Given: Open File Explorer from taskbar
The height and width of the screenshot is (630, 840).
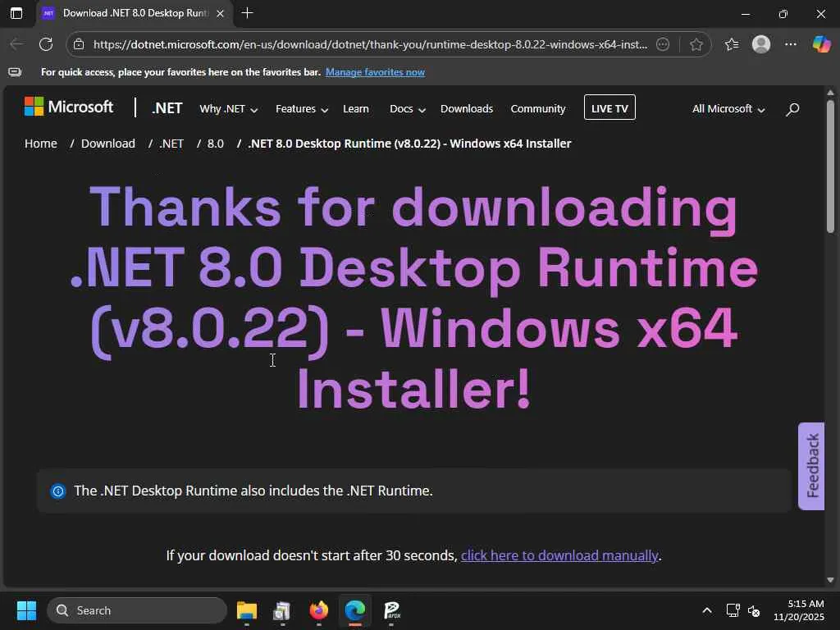Looking at the screenshot, I should [x=247, y=610].
